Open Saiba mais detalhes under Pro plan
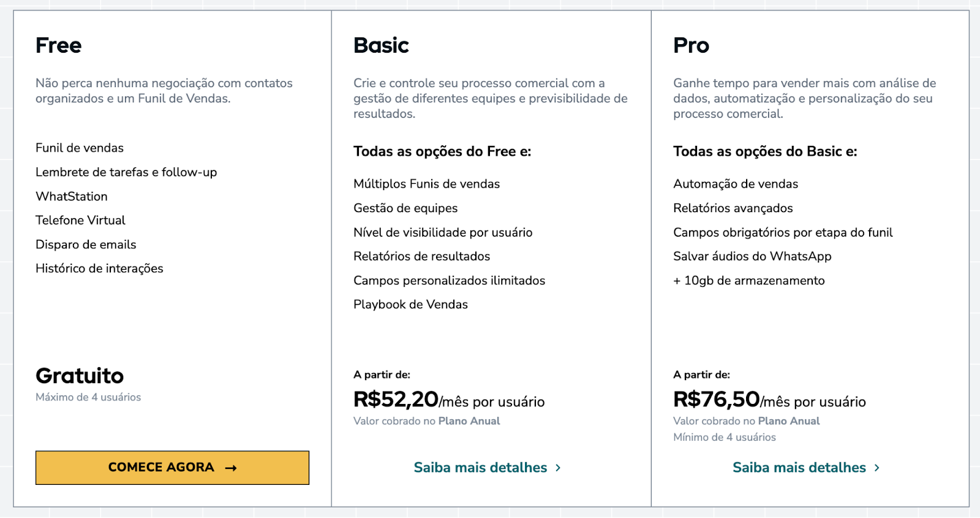 pos(806,468)
